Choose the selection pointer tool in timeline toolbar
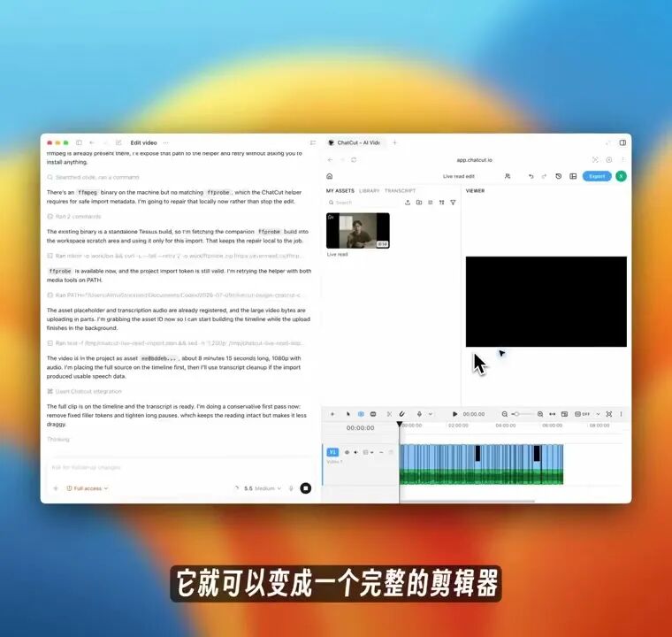The width and height of the screenshot is (672, 637). pyautogui.click(x=347, y=414)
